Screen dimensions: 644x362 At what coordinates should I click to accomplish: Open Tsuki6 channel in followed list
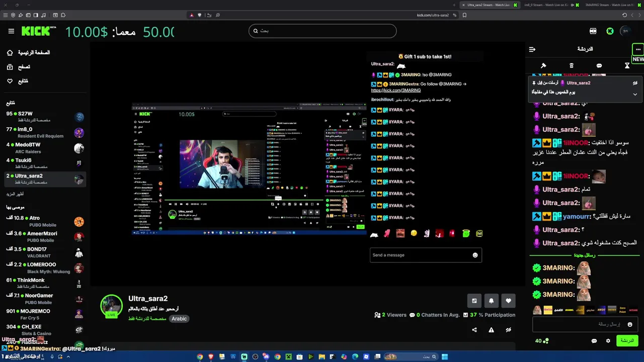[45, 163]
